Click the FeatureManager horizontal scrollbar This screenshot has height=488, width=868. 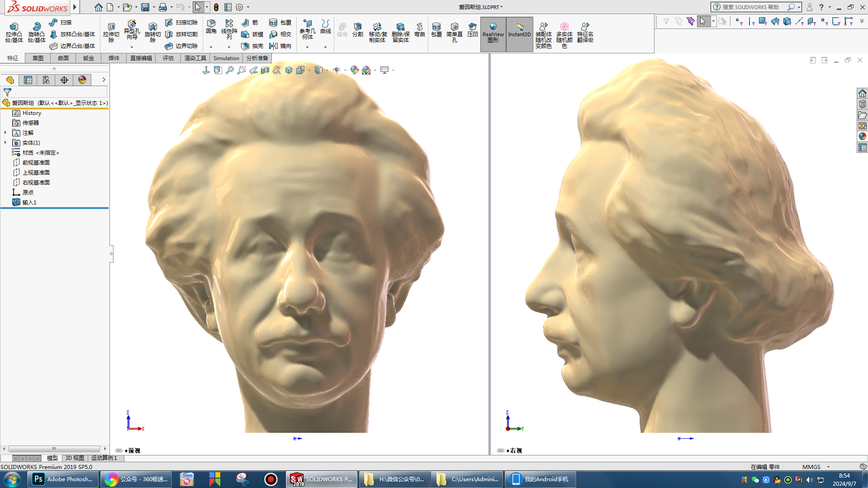(x=54, y=449)
